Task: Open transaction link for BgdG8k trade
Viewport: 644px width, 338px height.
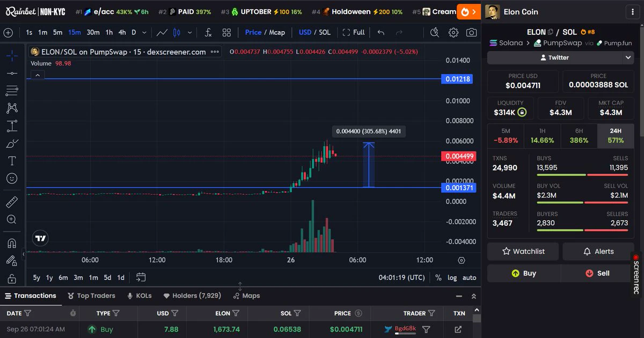Action: 458,329
